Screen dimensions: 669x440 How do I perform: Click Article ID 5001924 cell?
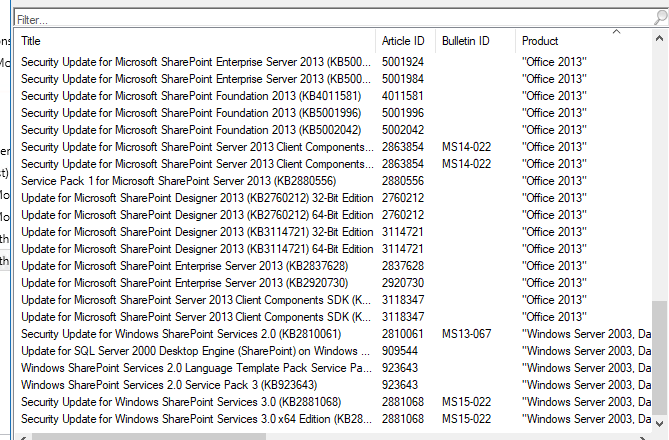(403, 62)
